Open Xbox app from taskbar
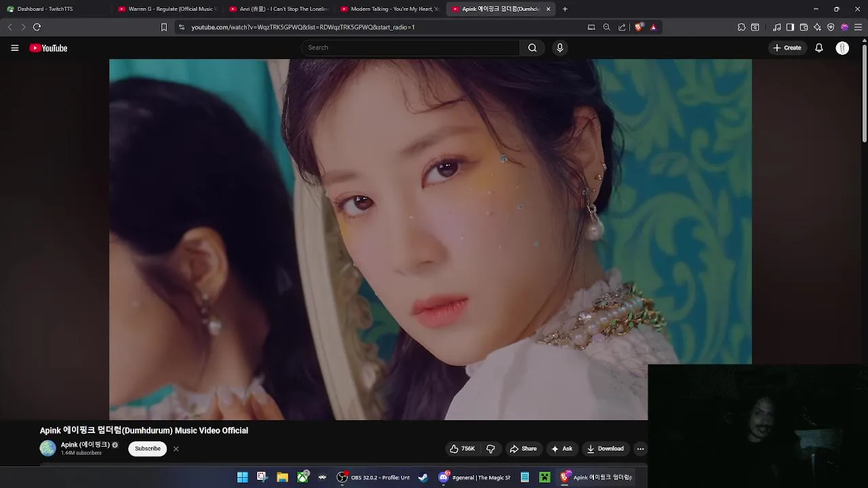The image size is (868, 488). [x=302, y=477]
